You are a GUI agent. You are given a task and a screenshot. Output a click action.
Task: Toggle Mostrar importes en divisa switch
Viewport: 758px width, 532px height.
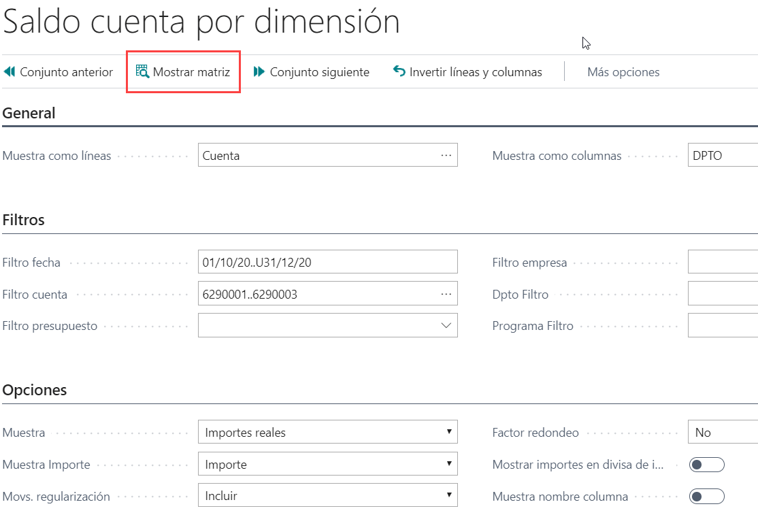(706, 465)
